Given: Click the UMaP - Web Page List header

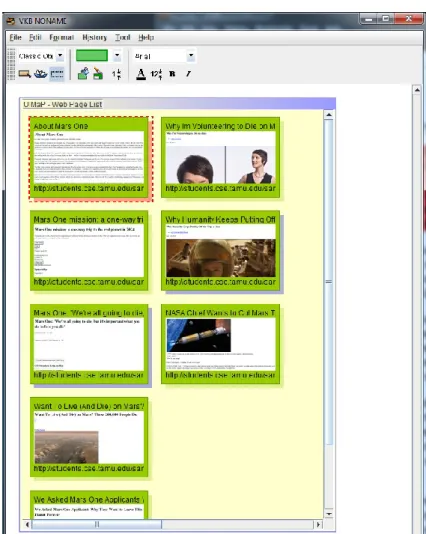Looking at the screenshot, I should (63, 105).
